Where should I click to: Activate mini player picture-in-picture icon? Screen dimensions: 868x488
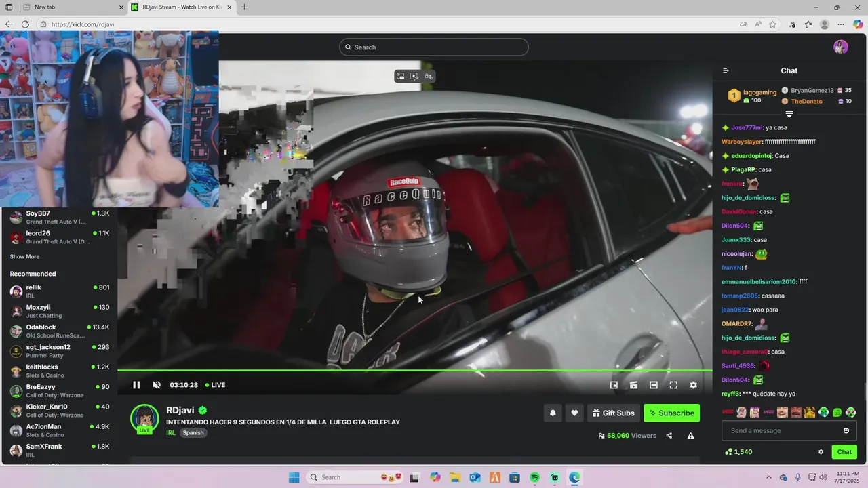614,385
